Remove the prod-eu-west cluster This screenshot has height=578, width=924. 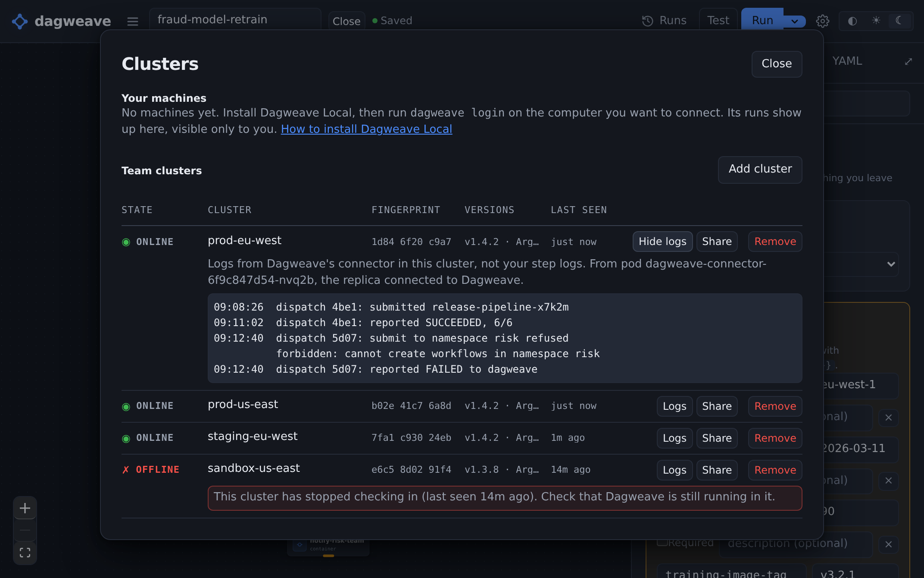coord(775,242)
